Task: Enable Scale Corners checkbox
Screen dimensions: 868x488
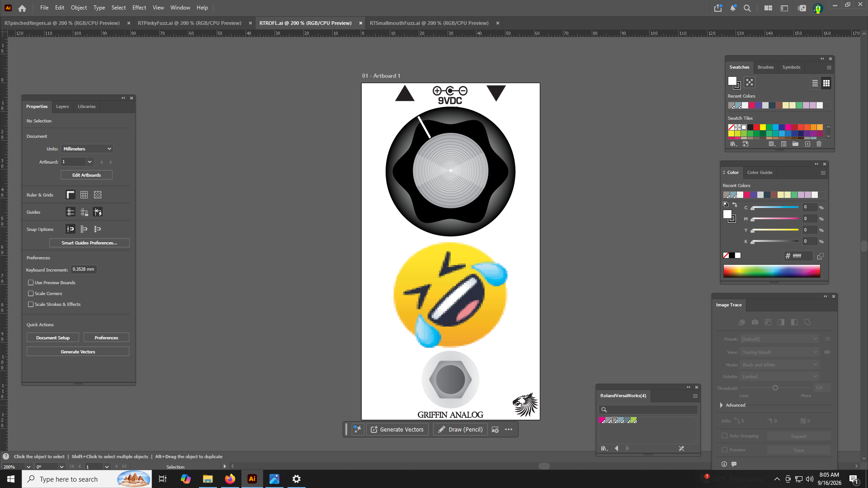Action: (31, 294)
